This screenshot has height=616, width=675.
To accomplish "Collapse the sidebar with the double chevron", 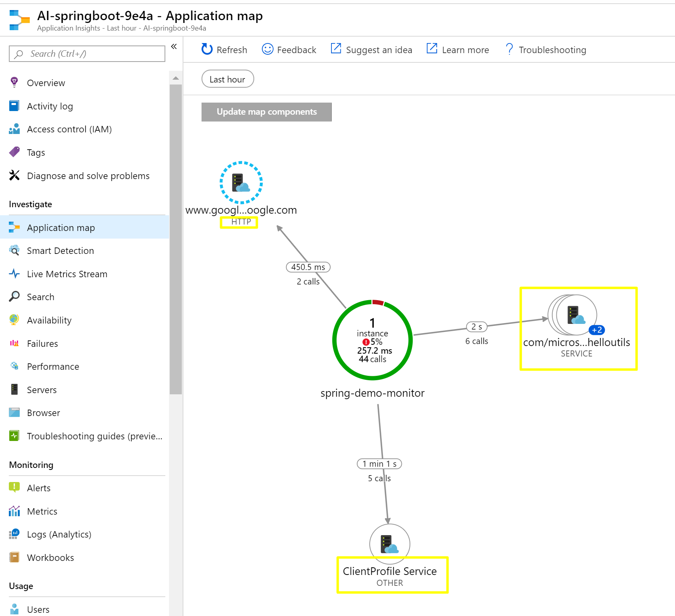I will tap(174, 46).
